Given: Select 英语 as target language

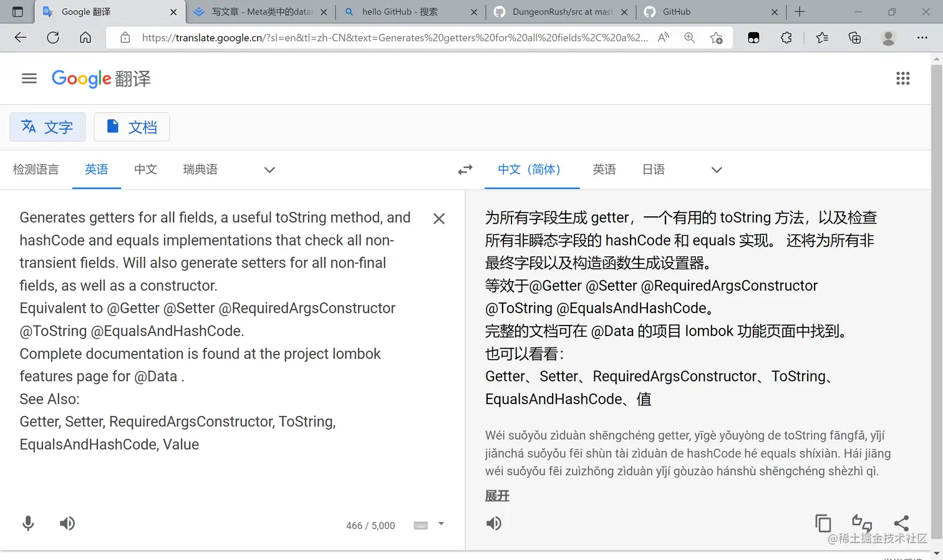Looking at the screenshot, I should click(x=604, y=170).
